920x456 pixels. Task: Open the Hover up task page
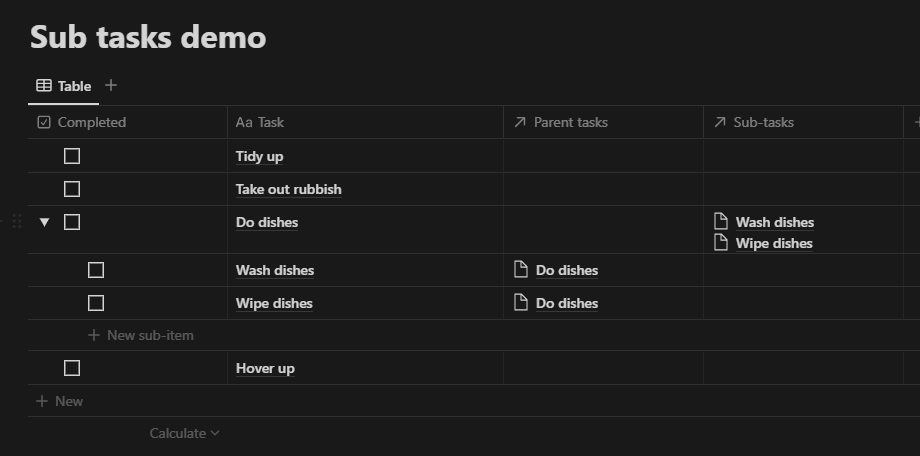pos(265,368)
